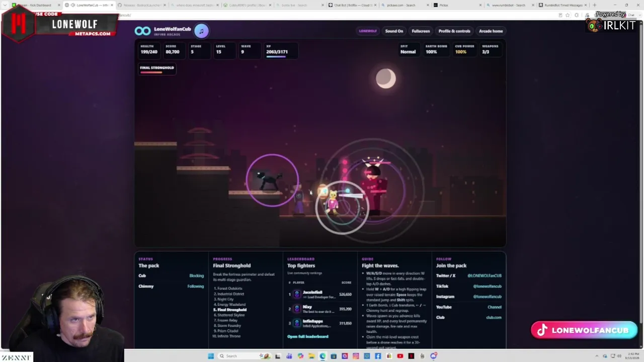
Task: Click JacoInfin8 player avatar in leaderboard
Action: [x=297, y=295]
